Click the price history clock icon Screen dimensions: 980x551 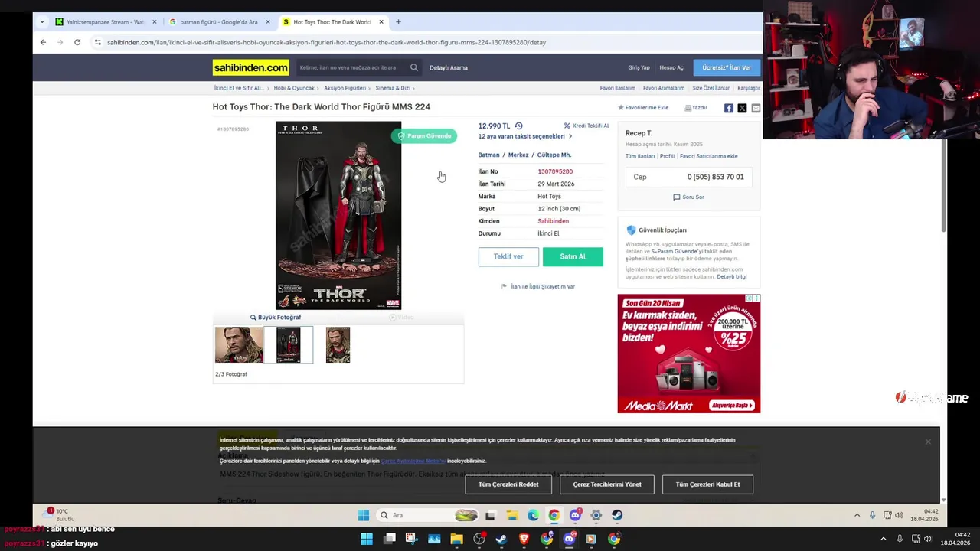pos(518,126)
